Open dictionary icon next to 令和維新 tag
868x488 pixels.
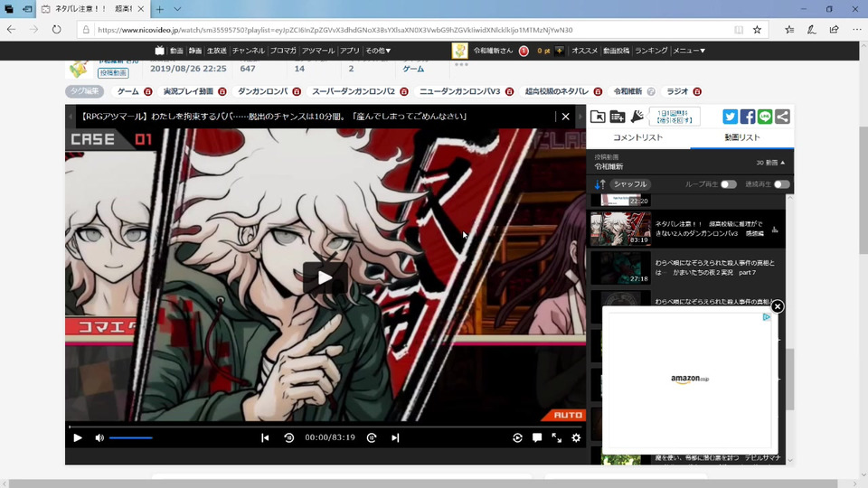pyautogui.click(x=651, y=91)
